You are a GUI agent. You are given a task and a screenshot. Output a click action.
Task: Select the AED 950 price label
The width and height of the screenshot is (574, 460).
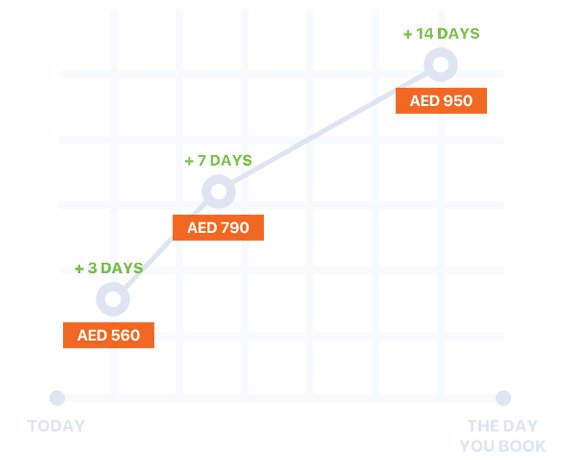coord(441,101)
